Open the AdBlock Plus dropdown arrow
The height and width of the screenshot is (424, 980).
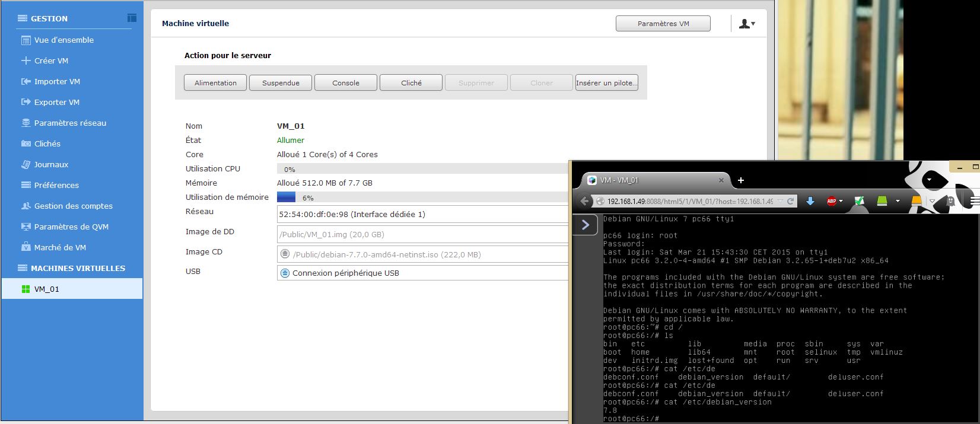tap(841, 202)
